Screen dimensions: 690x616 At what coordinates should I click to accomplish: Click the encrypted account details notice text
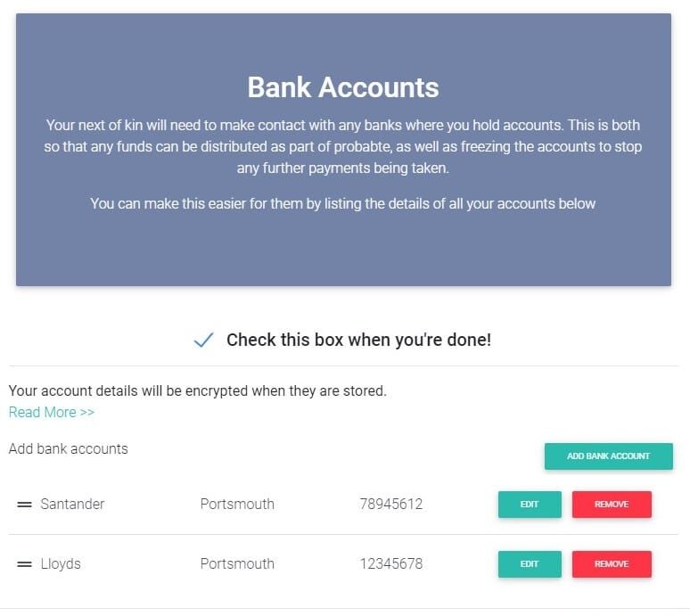click(197, 391)
